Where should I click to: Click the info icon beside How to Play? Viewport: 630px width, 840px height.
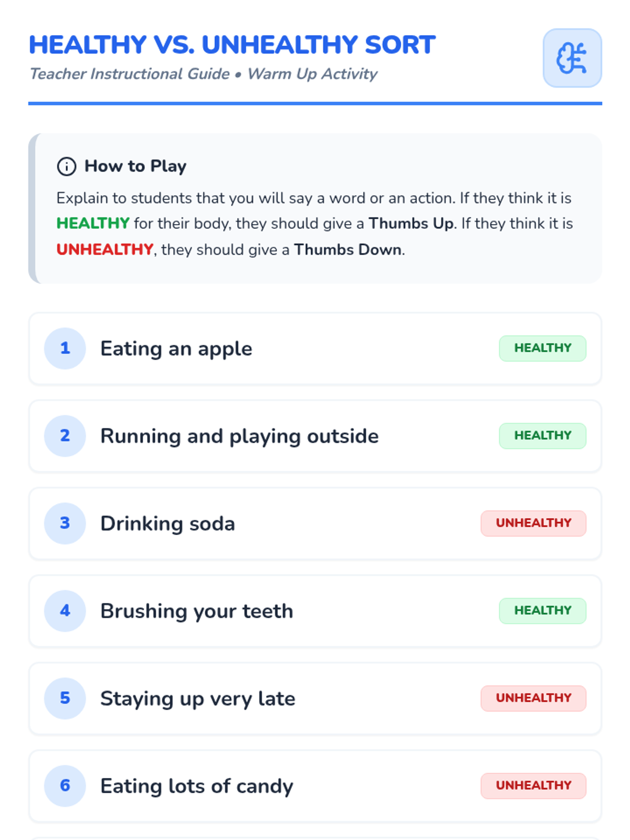tap(67, 166)
